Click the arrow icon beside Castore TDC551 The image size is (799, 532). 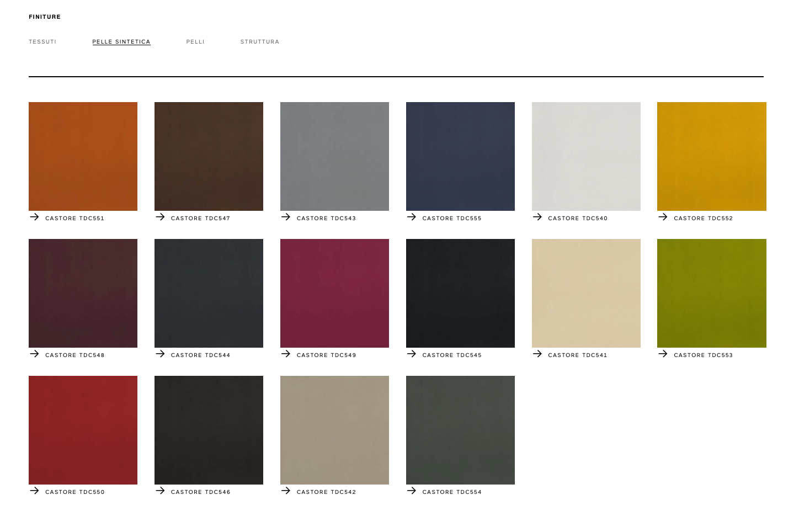click(x=34, y=217)
